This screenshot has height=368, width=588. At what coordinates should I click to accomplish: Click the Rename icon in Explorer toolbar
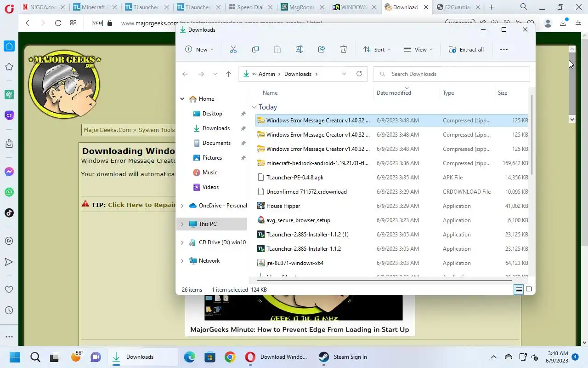(x=300, y=50)
